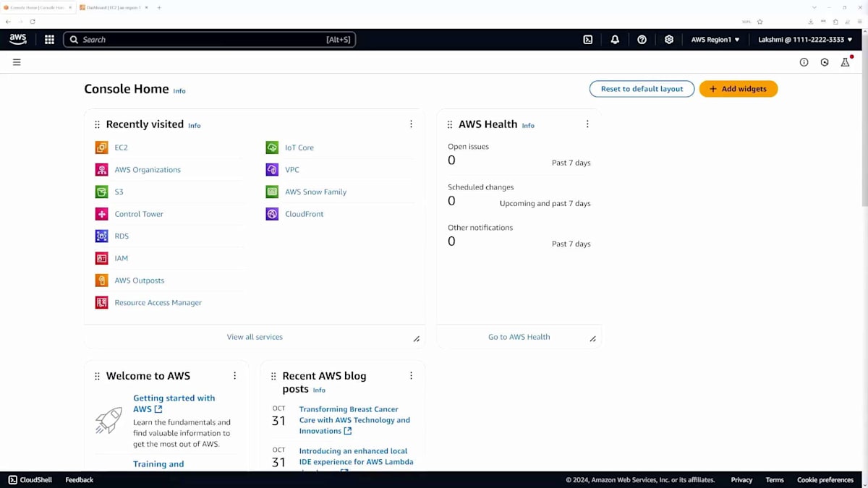Click the AWS Outposts icon
The image size is (868, 488).
coord(101,281)
